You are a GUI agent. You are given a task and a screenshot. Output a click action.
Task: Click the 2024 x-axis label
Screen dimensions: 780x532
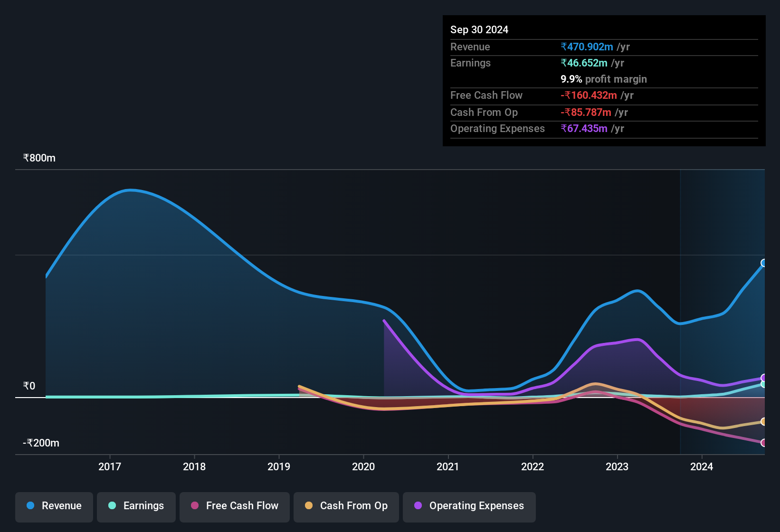(x=702, y=466)
